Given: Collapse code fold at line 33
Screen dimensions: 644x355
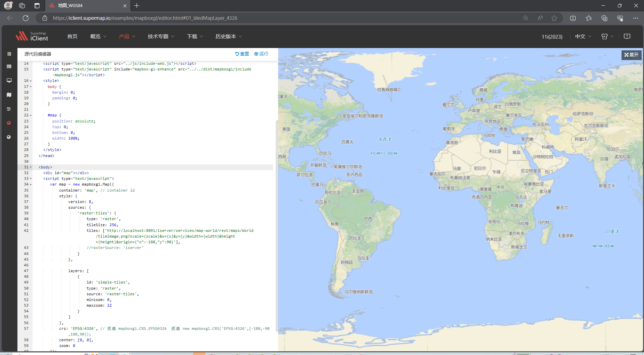Looking at the screenshot, I should (x=31, y=179).
